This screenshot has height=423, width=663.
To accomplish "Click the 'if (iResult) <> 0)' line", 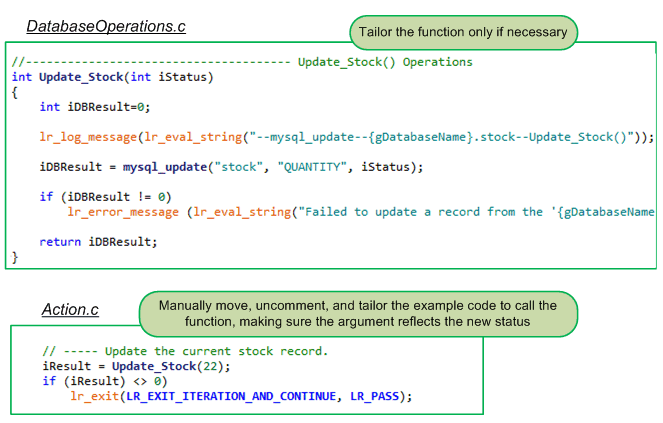I will (x=105, y=381).
